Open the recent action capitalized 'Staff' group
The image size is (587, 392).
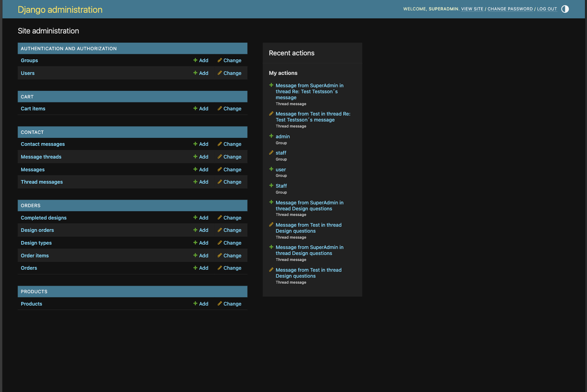point(281,186)
